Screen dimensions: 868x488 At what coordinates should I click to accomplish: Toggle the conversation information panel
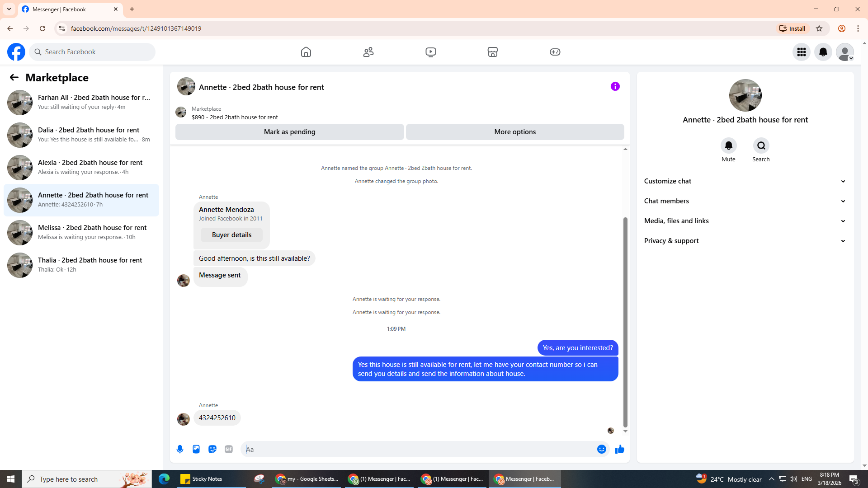pos(615,86)
